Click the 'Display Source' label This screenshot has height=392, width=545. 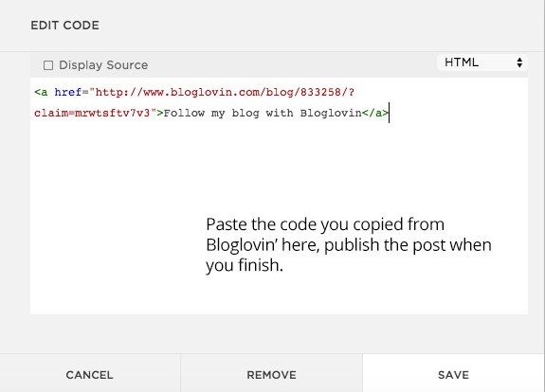103,65
